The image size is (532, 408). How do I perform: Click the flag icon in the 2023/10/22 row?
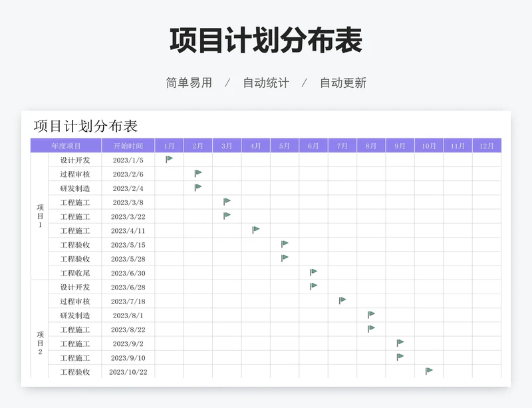click(429, 371)
